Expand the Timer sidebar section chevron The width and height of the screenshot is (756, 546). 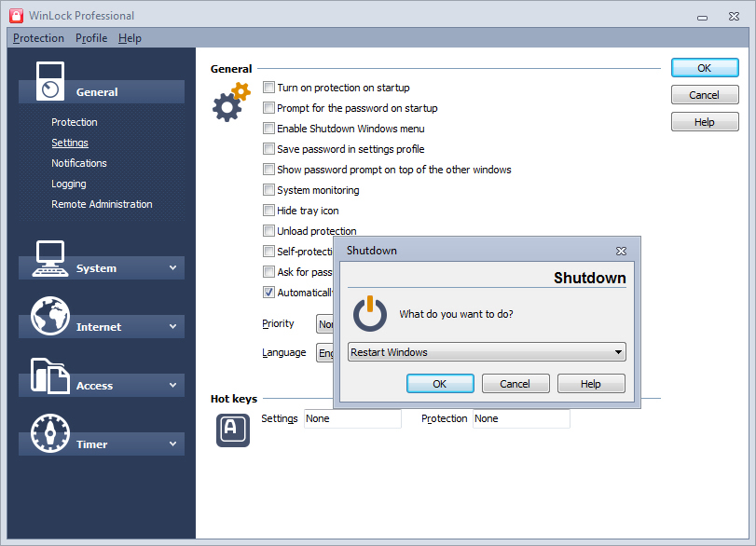point(172,444)
